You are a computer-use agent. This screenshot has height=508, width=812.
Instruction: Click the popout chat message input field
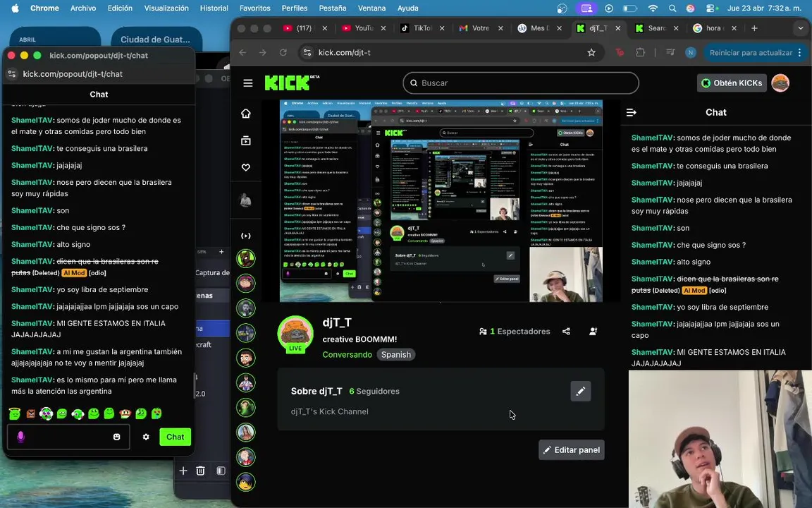pyautogui.click(x=68, y=437)
